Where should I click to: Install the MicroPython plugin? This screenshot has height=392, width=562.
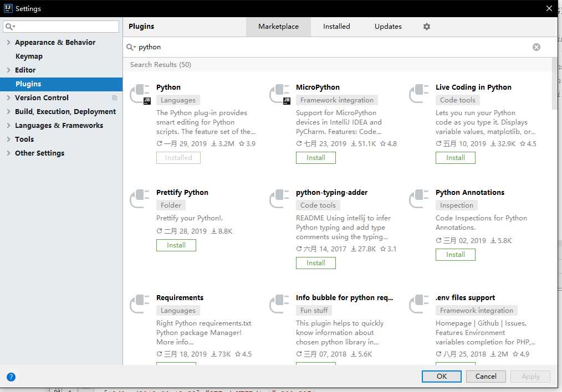point(316,158)
